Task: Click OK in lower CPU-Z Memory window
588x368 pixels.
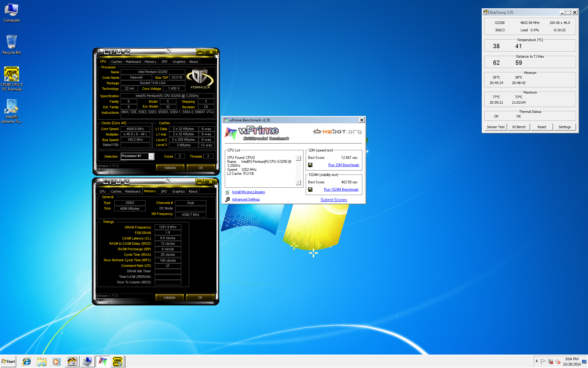Action: tap(200, 297)
